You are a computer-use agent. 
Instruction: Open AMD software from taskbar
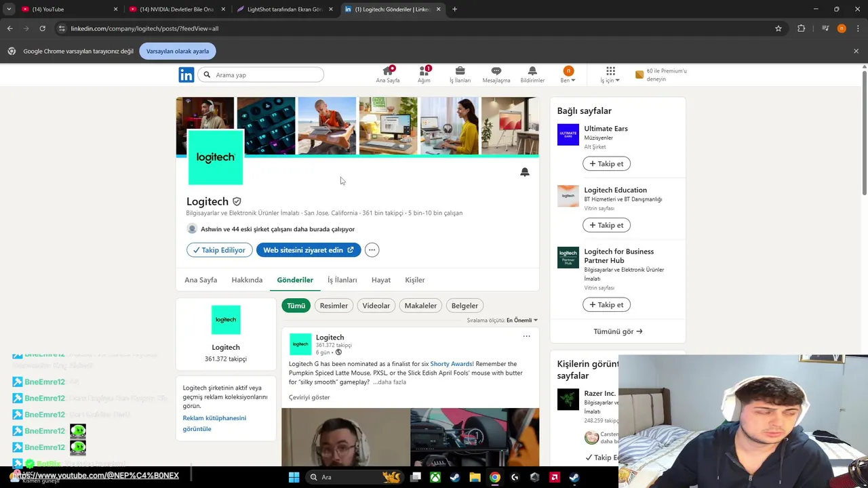pyautogui.click(x=554, y=477)
